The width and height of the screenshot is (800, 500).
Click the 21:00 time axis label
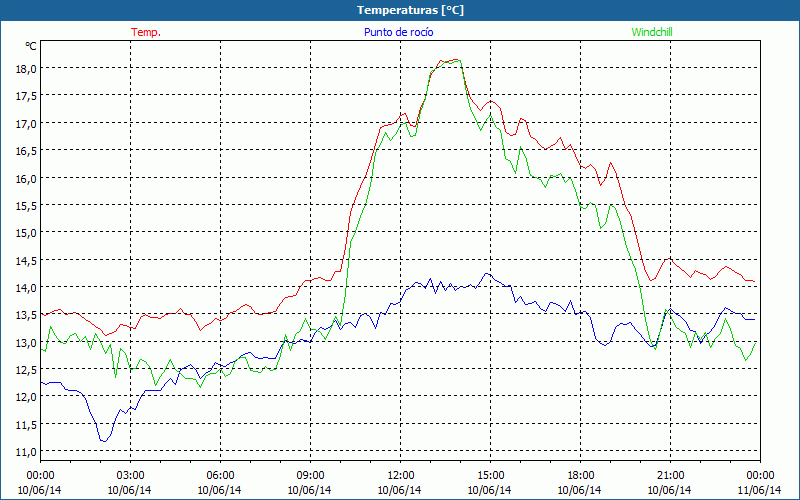[x=670, y=476]
